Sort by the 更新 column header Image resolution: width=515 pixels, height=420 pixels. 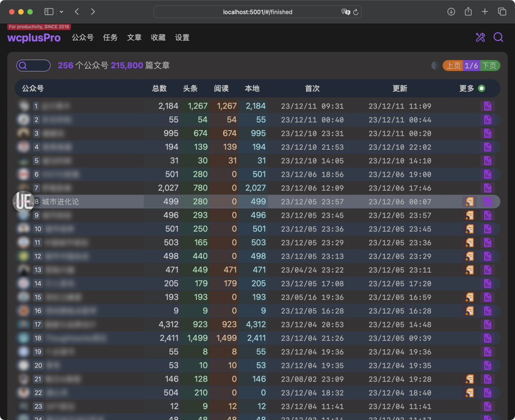click(400, 88)
